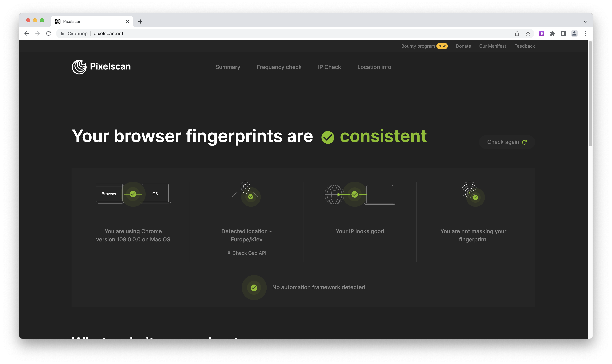Reload the page with refresh icon

point(48,34)
